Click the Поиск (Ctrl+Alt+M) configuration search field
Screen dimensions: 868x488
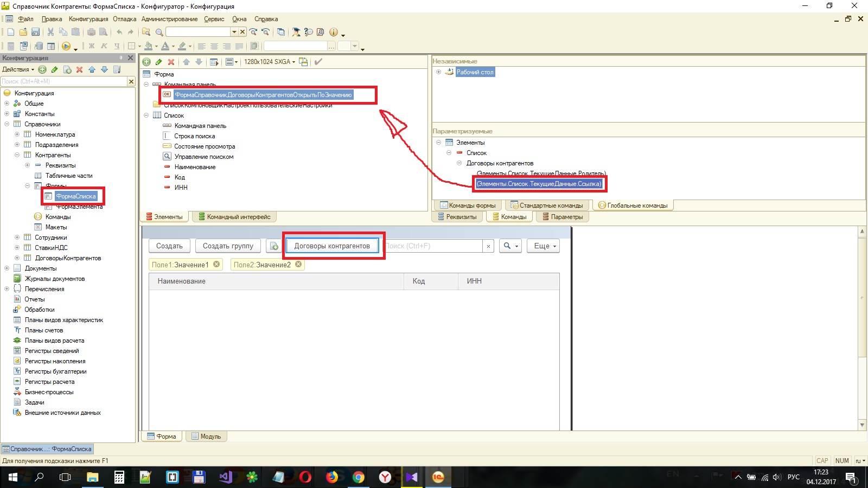click(x=63, y=81)
